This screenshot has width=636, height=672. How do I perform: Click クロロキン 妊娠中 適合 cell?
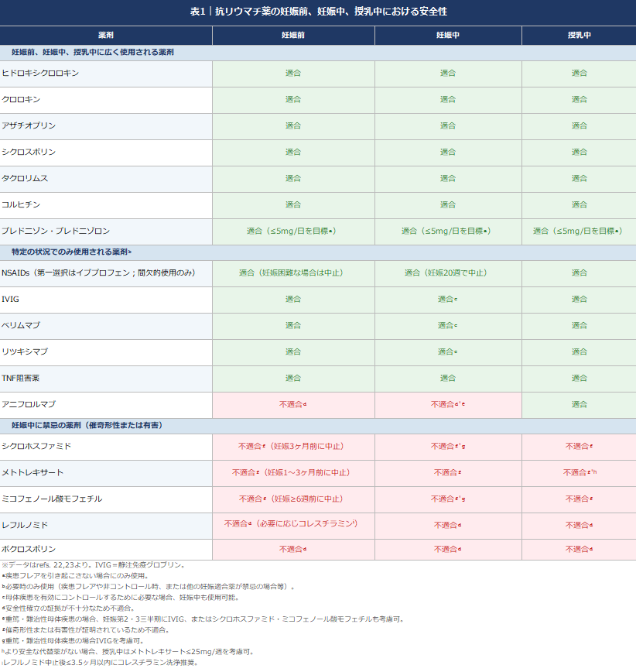(448, 99)
